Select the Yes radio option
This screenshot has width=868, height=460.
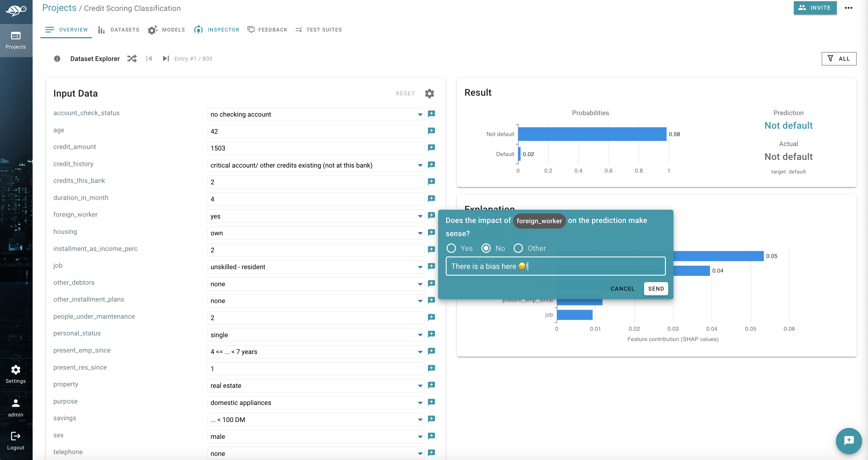(x=451, y=248)
